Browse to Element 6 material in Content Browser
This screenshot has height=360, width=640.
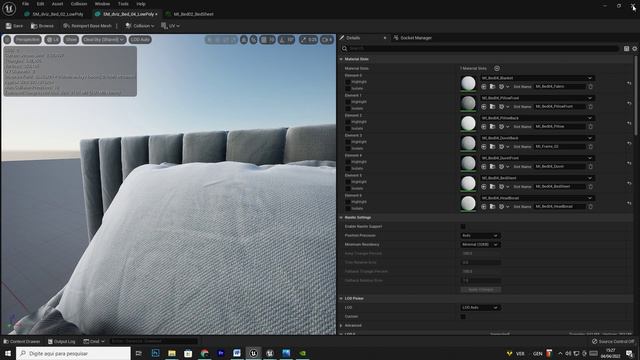[x=492, y=207]
